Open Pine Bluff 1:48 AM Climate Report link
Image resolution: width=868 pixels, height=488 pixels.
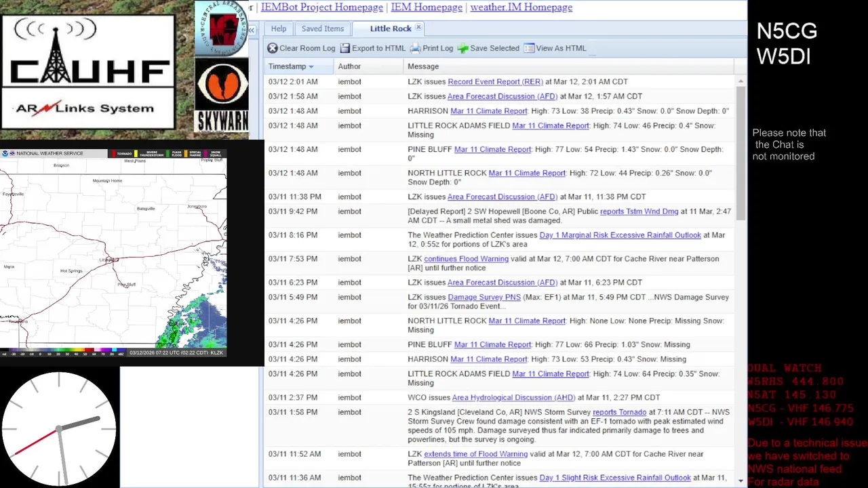tap(493, 149)
